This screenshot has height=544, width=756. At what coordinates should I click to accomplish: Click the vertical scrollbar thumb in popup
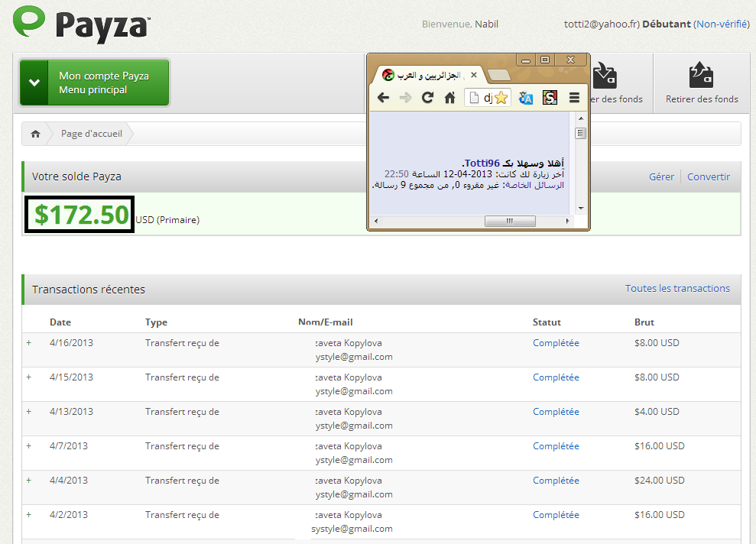[581, 134]
